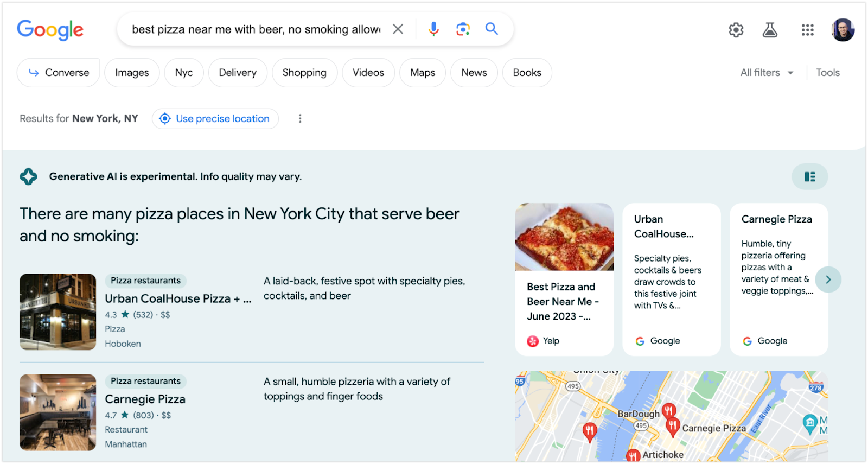Viewport: 868px width, 464px height.
Task: Click the Yelp source label
Action: (543, 341)
